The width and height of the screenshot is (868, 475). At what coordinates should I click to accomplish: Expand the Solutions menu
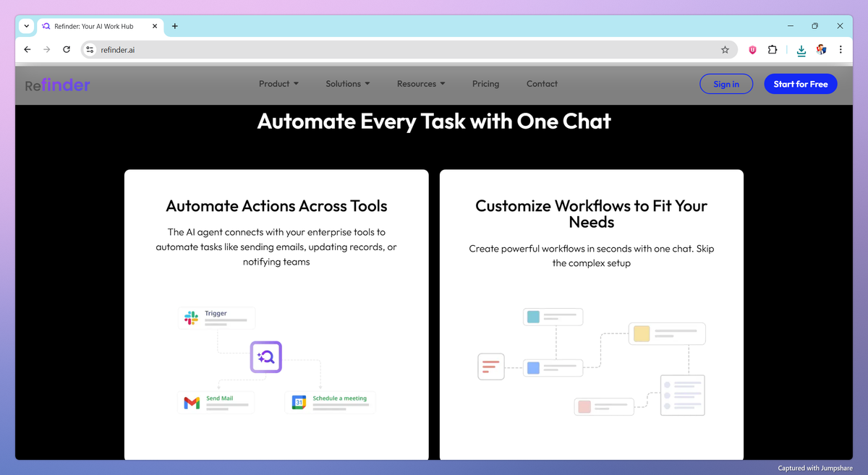point(348,84)
